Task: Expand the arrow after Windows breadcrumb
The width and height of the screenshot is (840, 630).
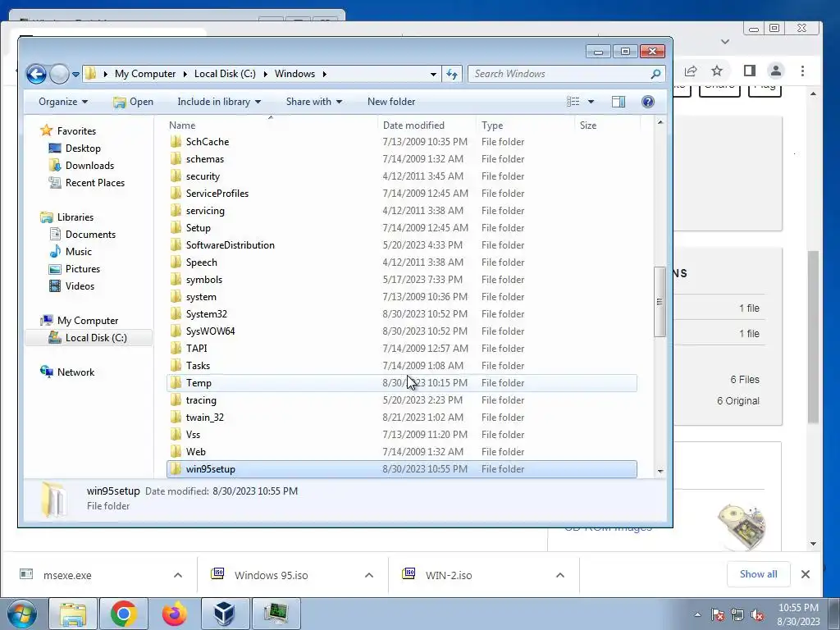Action: 325,74
